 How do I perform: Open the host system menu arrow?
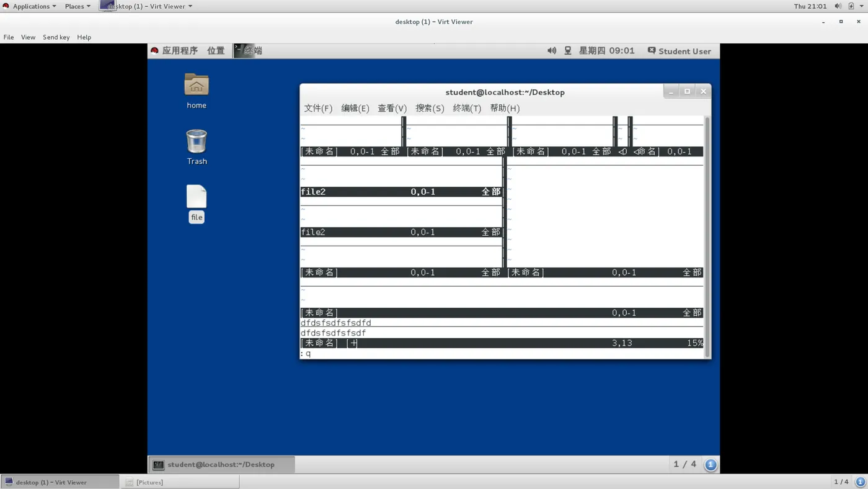862,6
